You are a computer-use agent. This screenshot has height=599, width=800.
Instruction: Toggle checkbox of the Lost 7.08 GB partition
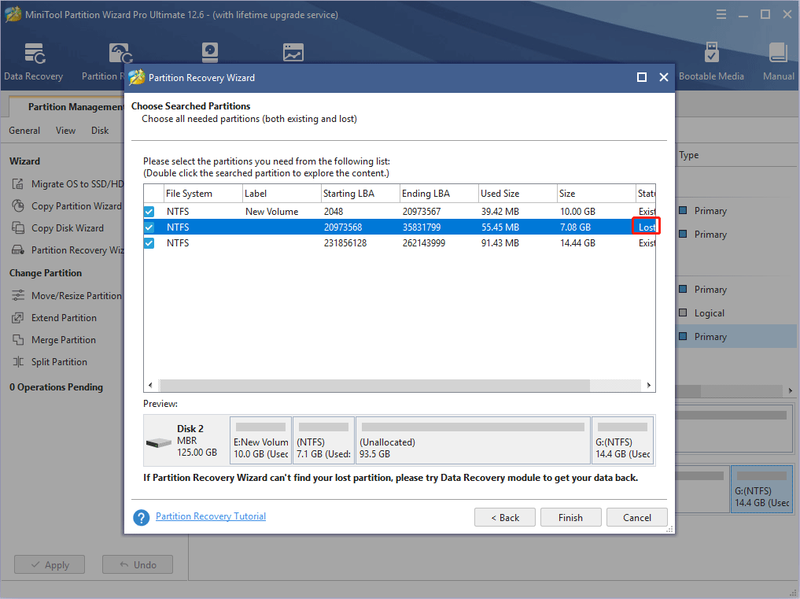149,227
